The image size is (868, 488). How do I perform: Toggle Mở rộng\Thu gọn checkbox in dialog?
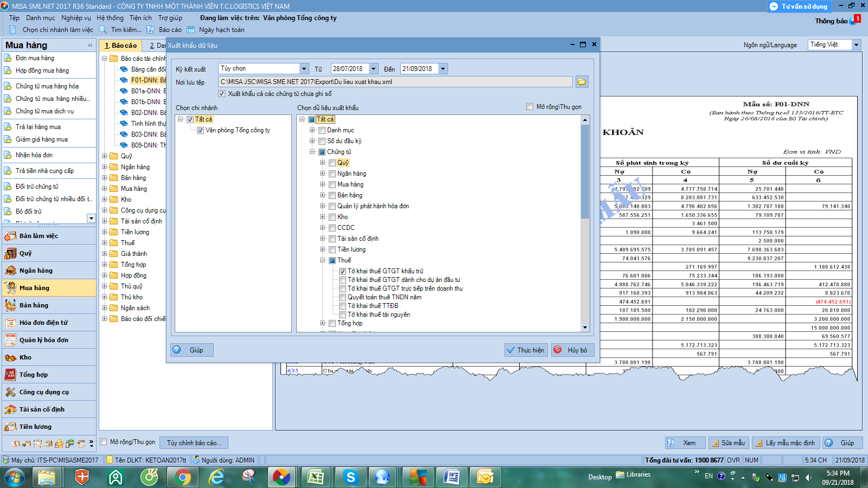[530, 107]
